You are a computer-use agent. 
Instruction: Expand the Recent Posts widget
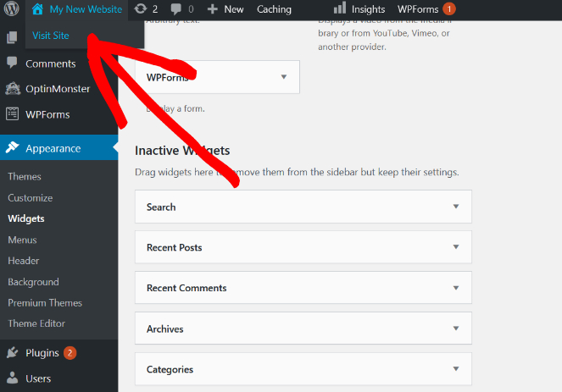455,247
